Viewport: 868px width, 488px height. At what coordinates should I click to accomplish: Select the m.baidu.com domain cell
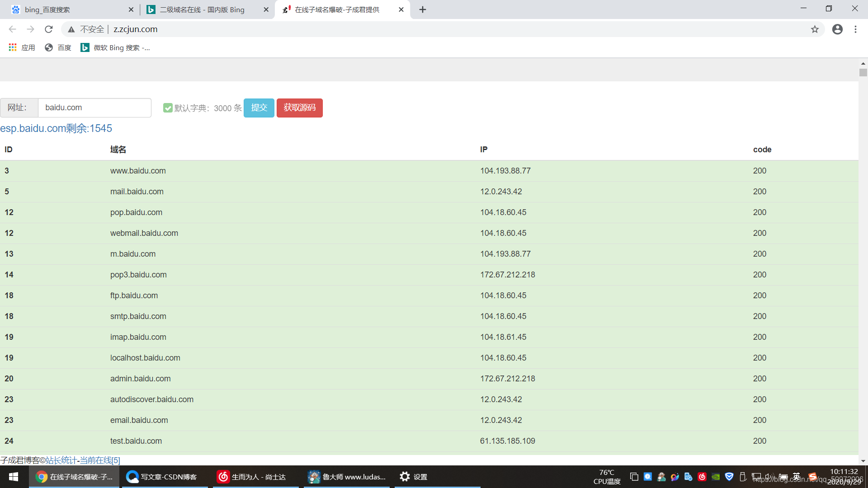click(x=133, y=254)
